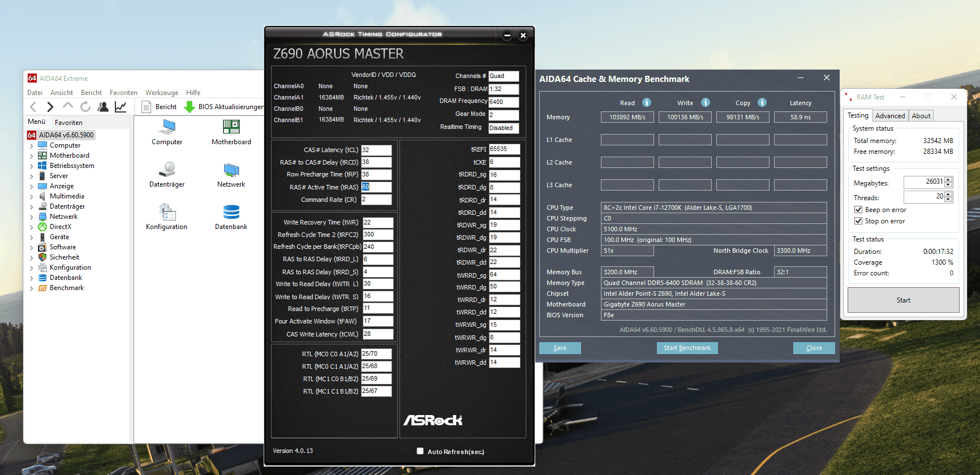Click the Start Benchmark button
This screenshot has width=980, height=475.
[x=687, y=348]
